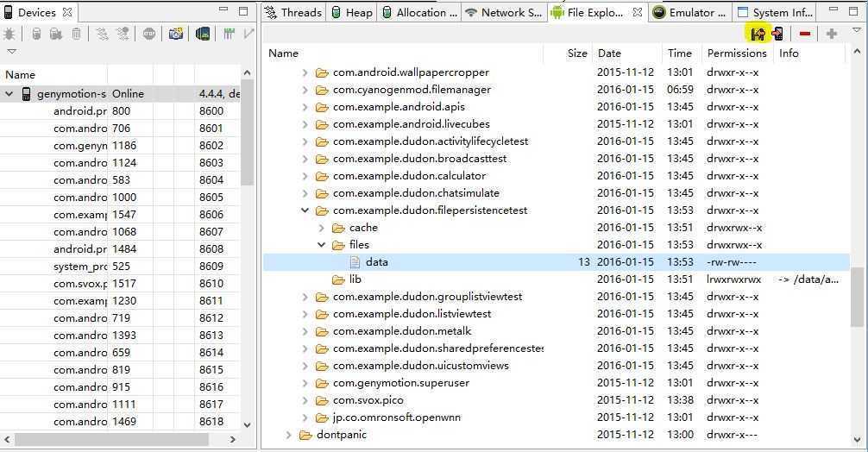The width and height of the screenshot is (868, 452).
Task: Expand the dontpanic folder
Action: (x=288, y=435)
